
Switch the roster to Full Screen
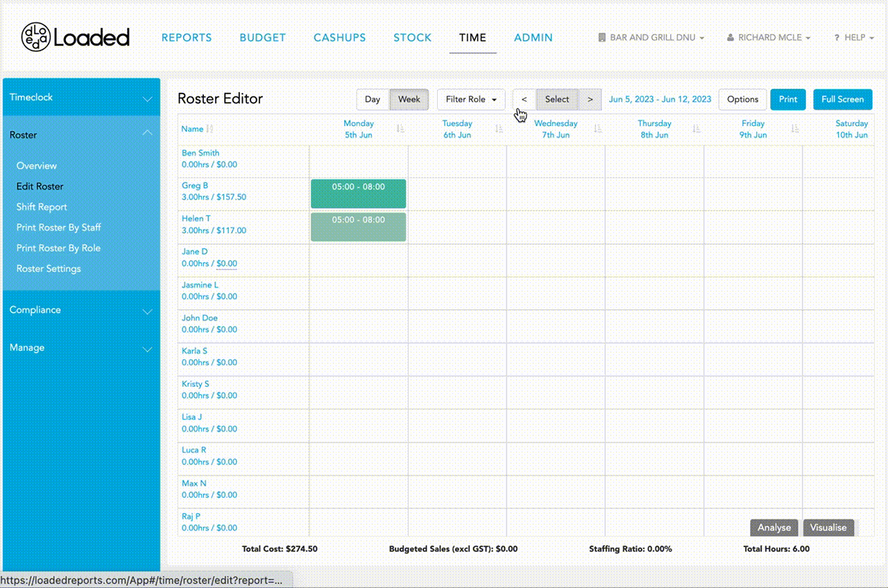[x=843, y=99]
